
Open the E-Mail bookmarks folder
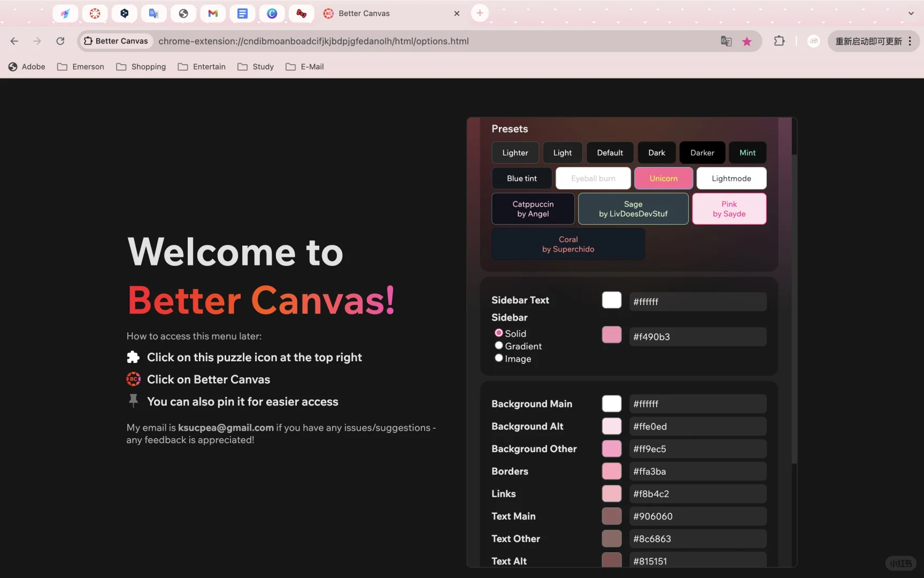pyautogui.click(x=305, y=67)
